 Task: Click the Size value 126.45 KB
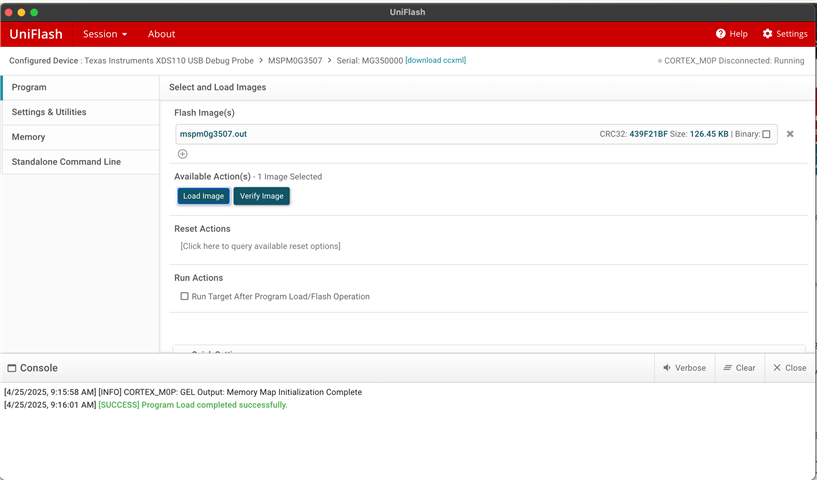pyautogui.click(x=709, y=134)
